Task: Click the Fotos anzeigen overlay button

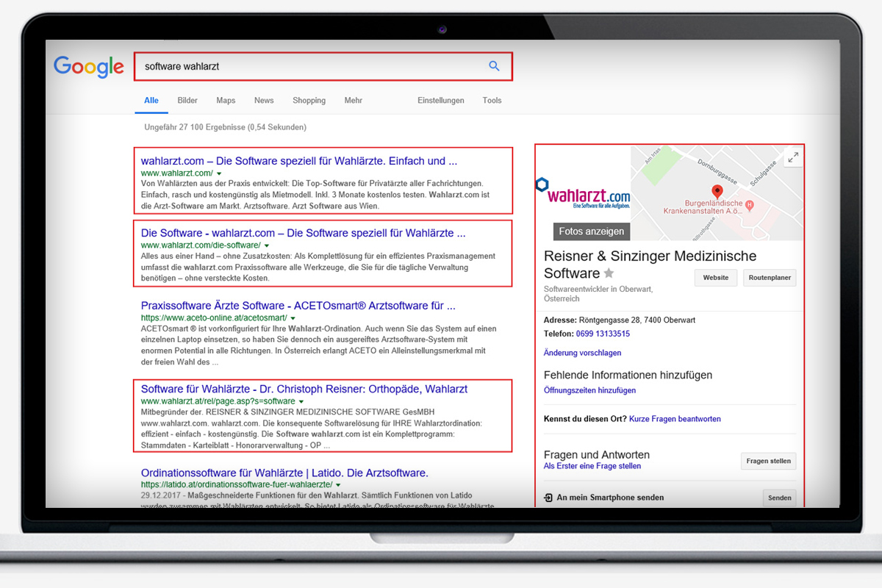Action: point(592,231)
